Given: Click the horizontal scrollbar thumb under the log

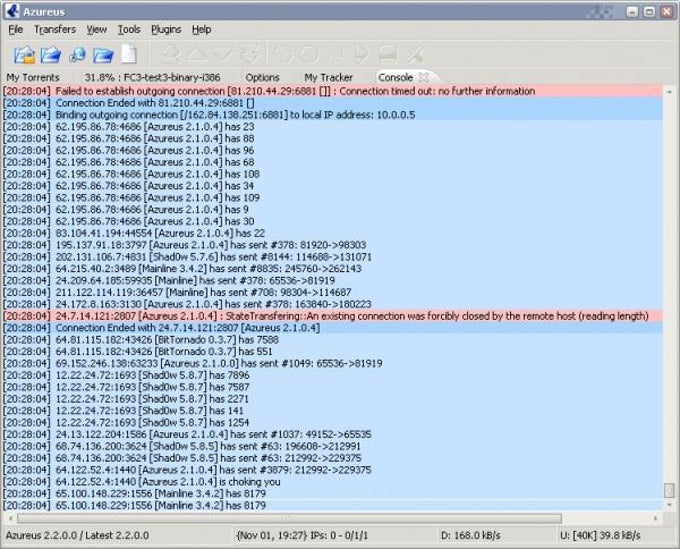Looking at the screenshot, I should click(289, 519).
